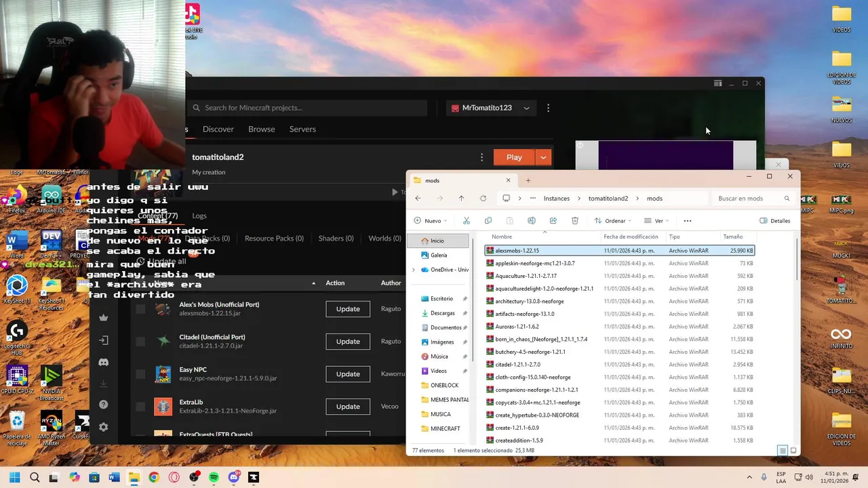Screen dimensions: 868x488
Task: Open the Play button dropdown arrow
Action: tap(543, 157)
